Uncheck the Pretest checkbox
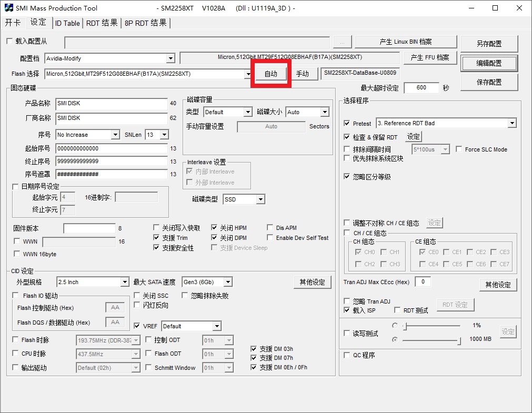This screenshot has height=413, width=532. [347, 124]
